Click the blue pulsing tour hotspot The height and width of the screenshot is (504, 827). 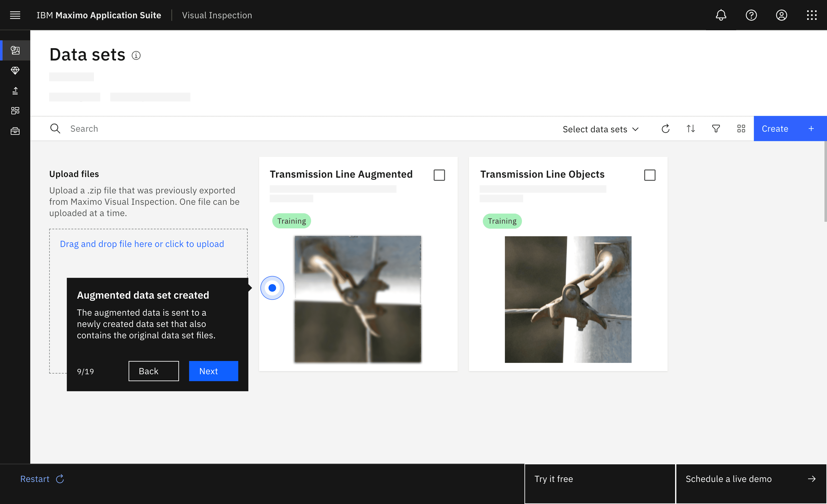click(272, 288)
